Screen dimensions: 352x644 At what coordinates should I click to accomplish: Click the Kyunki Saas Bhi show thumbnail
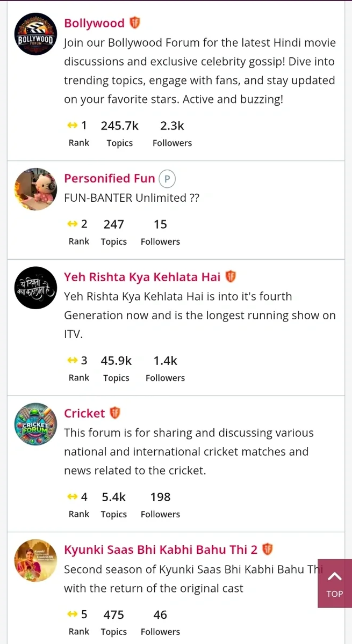tap(35, 560)
